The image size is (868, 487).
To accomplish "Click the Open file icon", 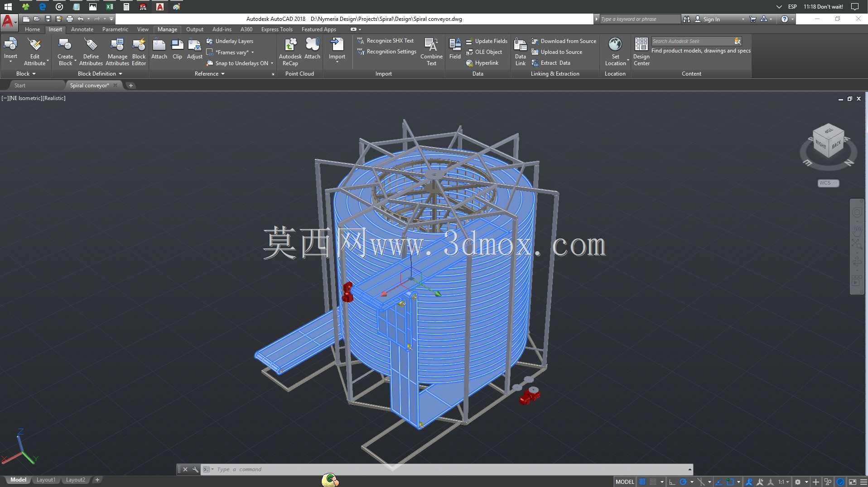I will [37, 19].
